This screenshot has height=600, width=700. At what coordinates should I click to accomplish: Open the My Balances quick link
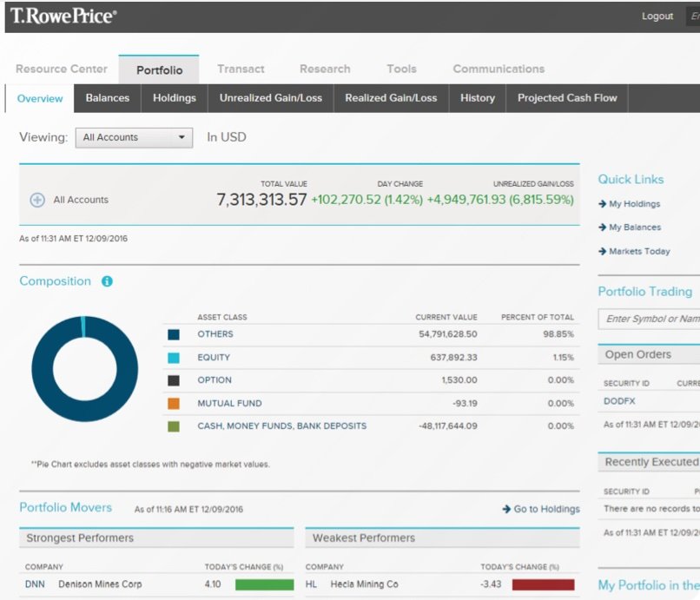(x=635, y=227)
